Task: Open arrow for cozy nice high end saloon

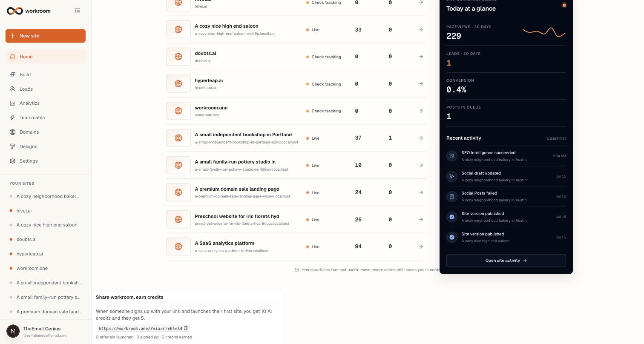Action: pyautogui.click(x=421, y=29)
